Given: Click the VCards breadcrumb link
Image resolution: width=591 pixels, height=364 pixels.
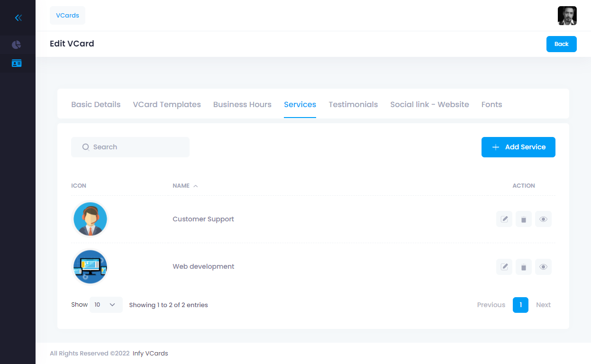Looking at the screenshot, I should click(67, 15).
